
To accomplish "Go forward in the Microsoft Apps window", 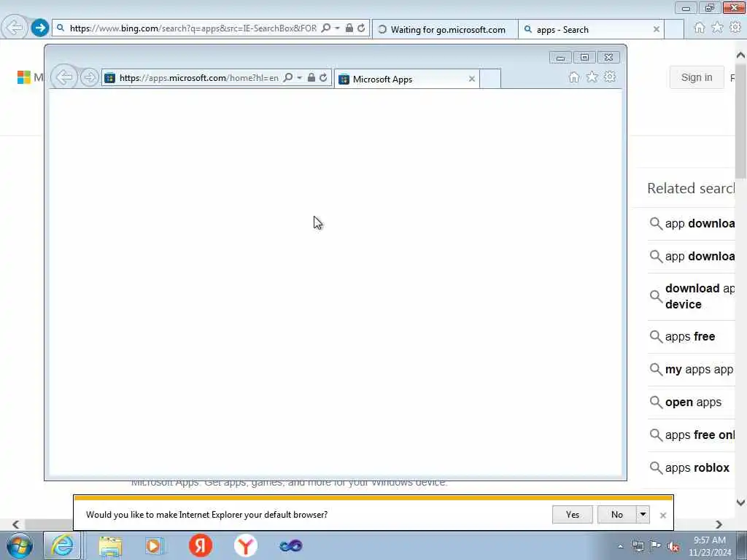I will click(89, 77).
